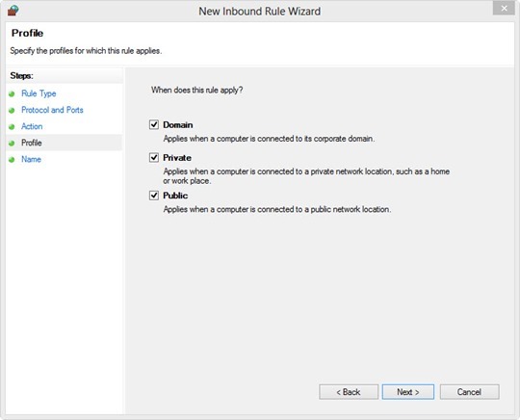Viewport: 520px width, 420px height.
Task: Close the New Inbound Rule Wizard window
Action: pyautogui.click(x=504, y=9)
